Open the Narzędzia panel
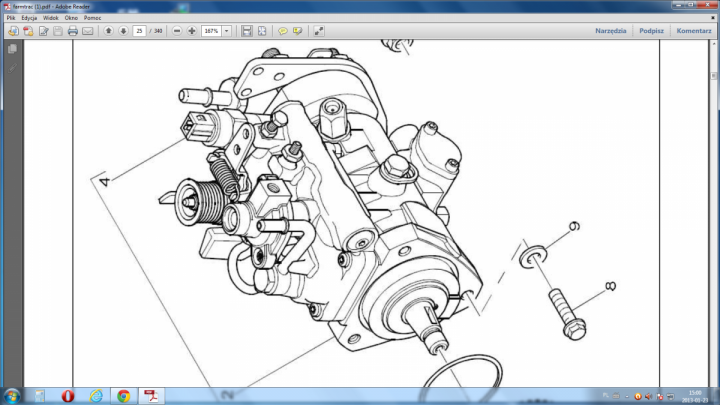 (610, 31)
